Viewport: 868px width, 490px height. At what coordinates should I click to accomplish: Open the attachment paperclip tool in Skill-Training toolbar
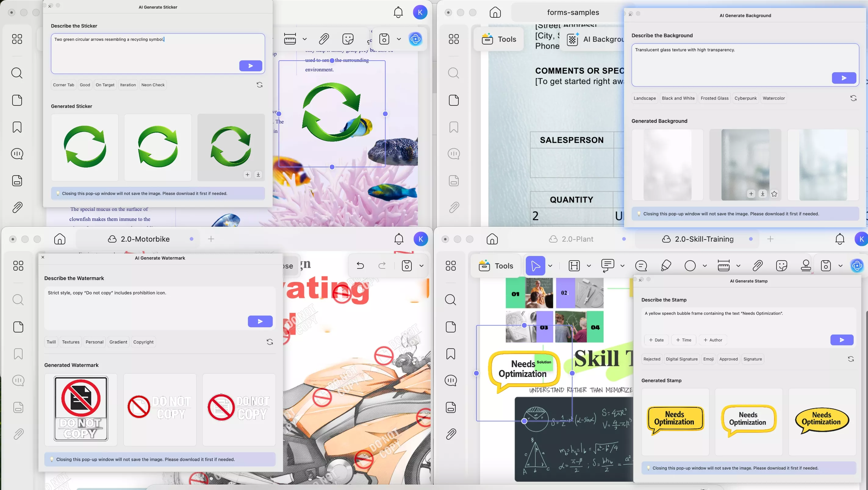[x=758, y=266]
